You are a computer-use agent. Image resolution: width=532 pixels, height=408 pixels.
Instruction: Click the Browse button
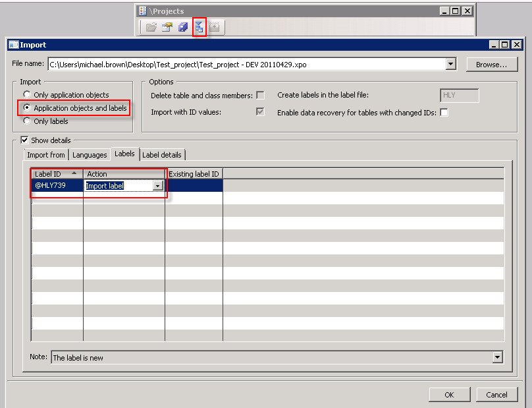click(x=491, y=63)
